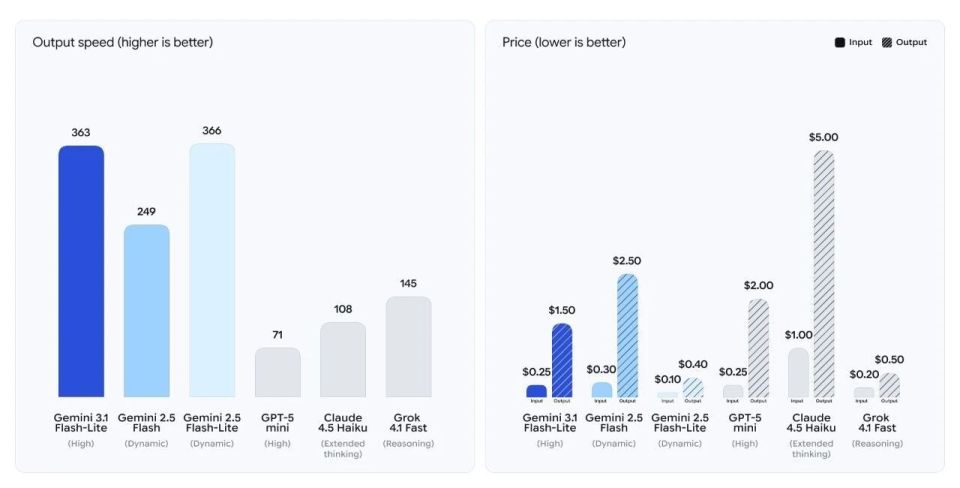The height and width of the screenshot is (488, 960).
Task: Click Claude 4.5 Haiku $1.00 input bar
Action: 798,371
